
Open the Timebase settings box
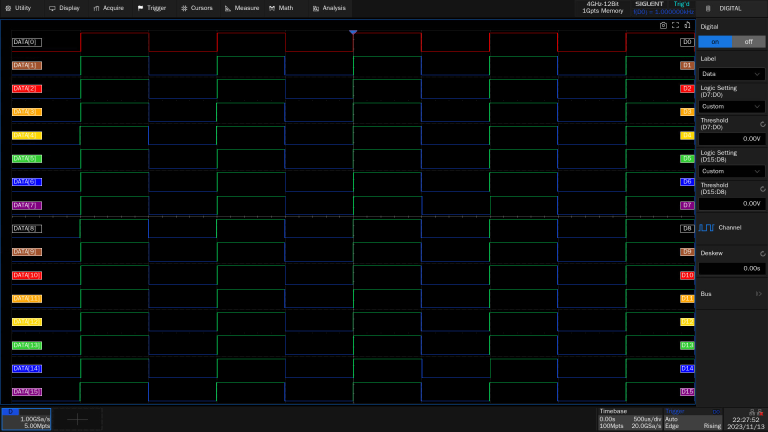point(628,419)
